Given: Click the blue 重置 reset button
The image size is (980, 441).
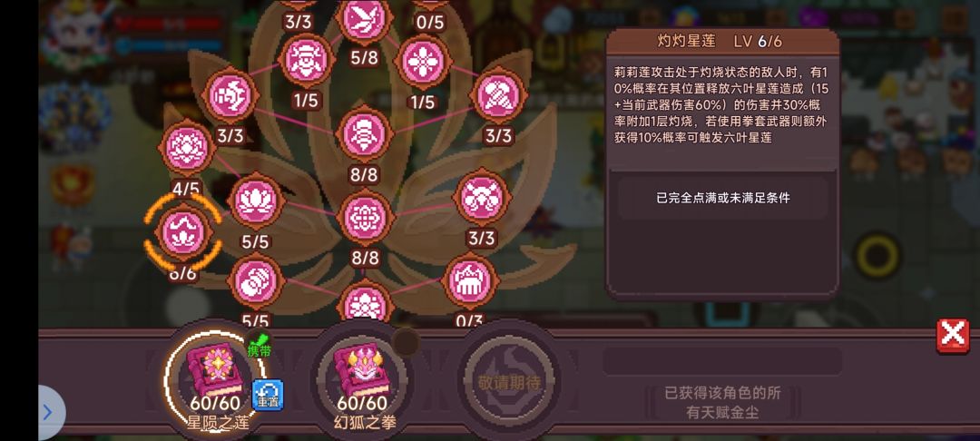Looking at the screenshot, I should point(268,396).
